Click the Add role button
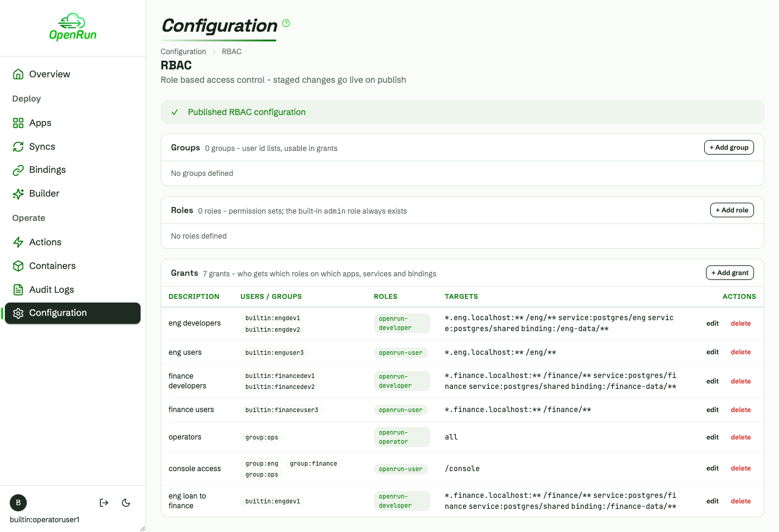779x532 pixels. pos(732,210)
